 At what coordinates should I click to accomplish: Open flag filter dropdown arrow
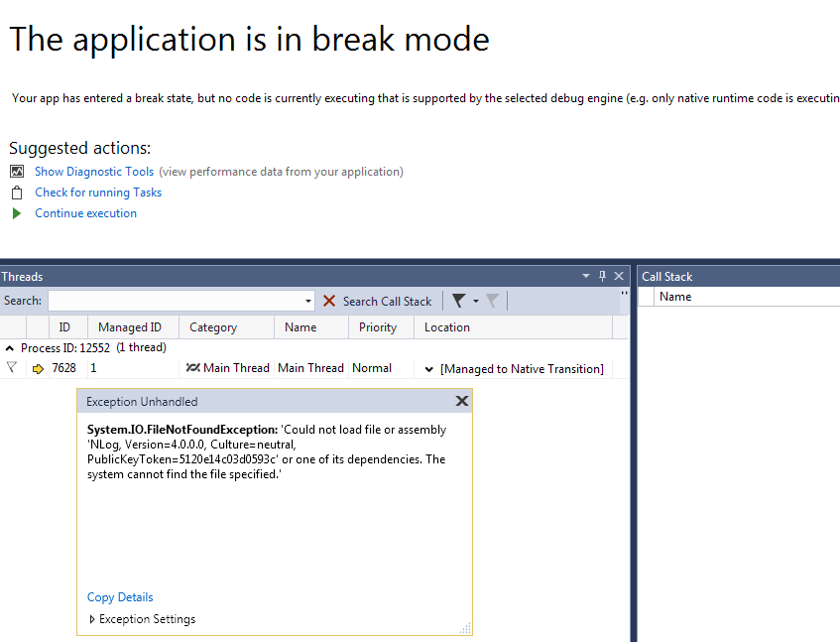(x=476, y=302)
